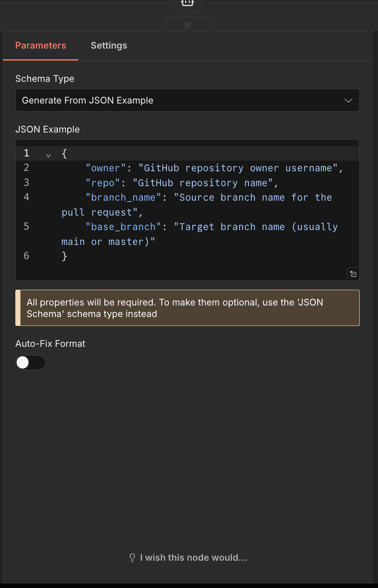Click the lightbulb icon beside the feedback link
The width and height of the screenshot is (378, 588).
tap(132, 557)
